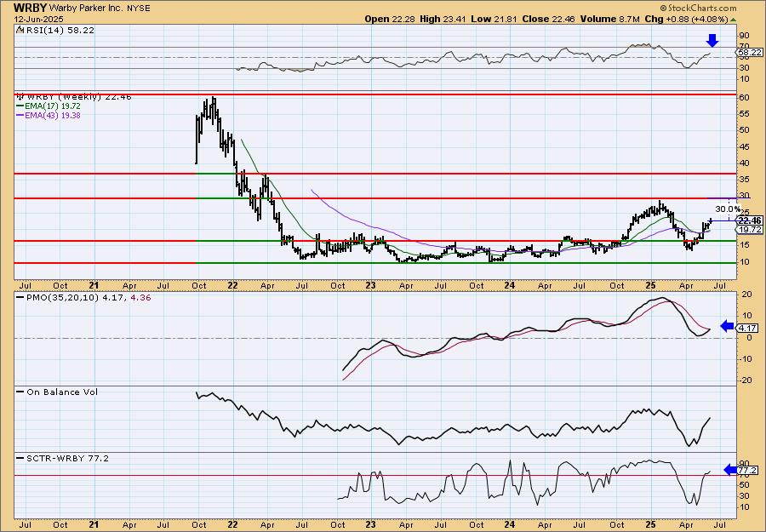The image size is (766, 532).
Task: Click the 45 label on the price axis
Action: [744, 146]
